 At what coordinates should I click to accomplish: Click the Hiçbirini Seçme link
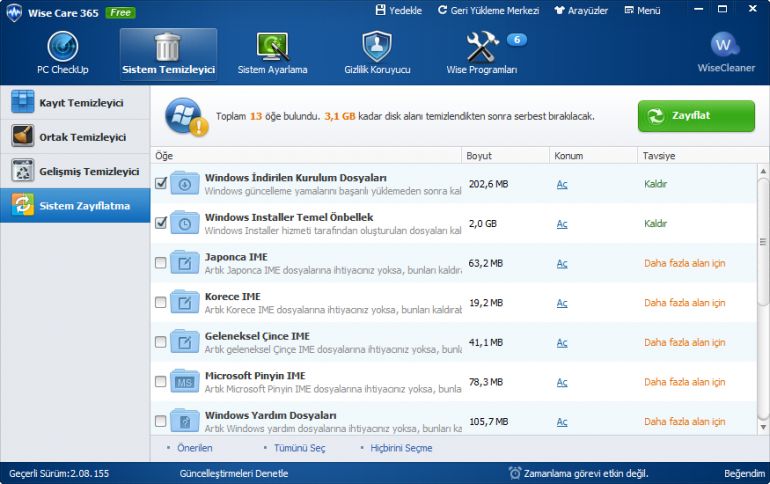pyautogui.click(x=401, y=448)
